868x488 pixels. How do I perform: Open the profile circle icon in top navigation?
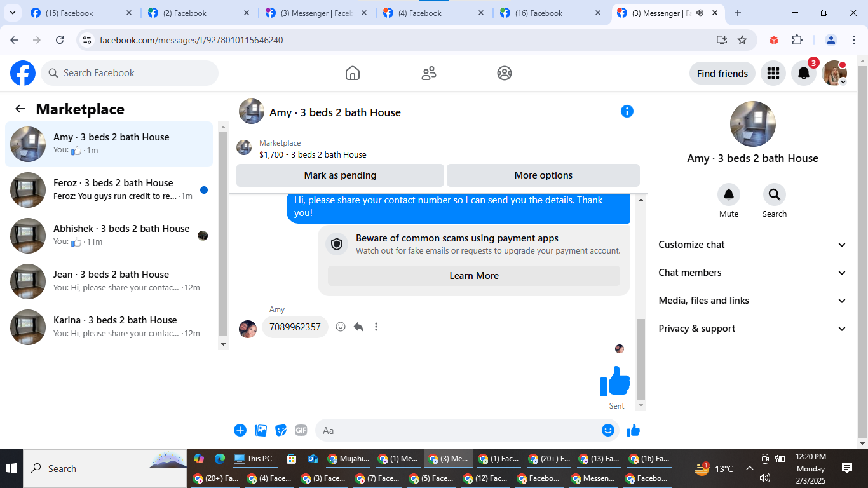(x=505, y=73)
